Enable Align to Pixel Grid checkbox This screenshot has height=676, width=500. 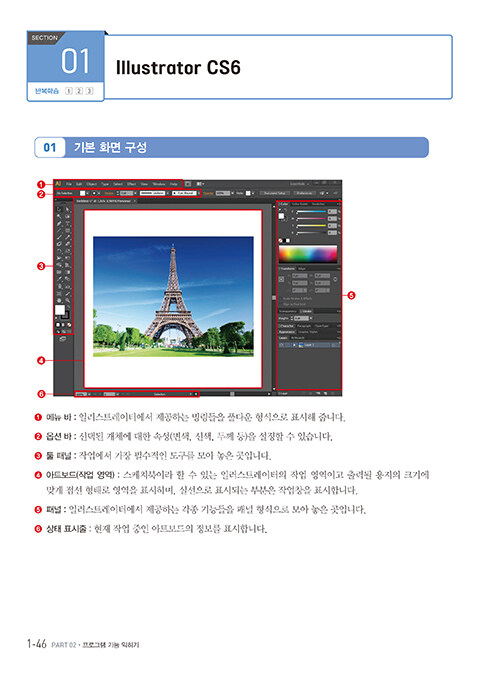pos(280,304)
